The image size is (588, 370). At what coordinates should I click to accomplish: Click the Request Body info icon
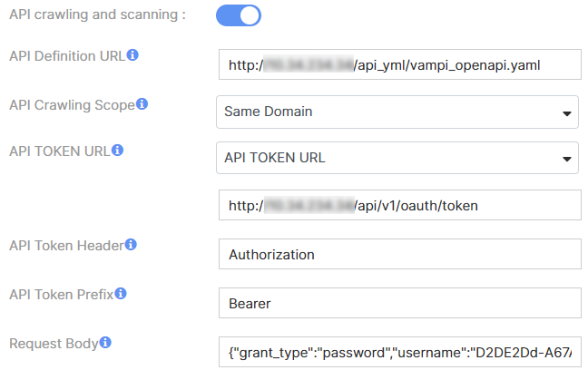click(x=105, y=343)
